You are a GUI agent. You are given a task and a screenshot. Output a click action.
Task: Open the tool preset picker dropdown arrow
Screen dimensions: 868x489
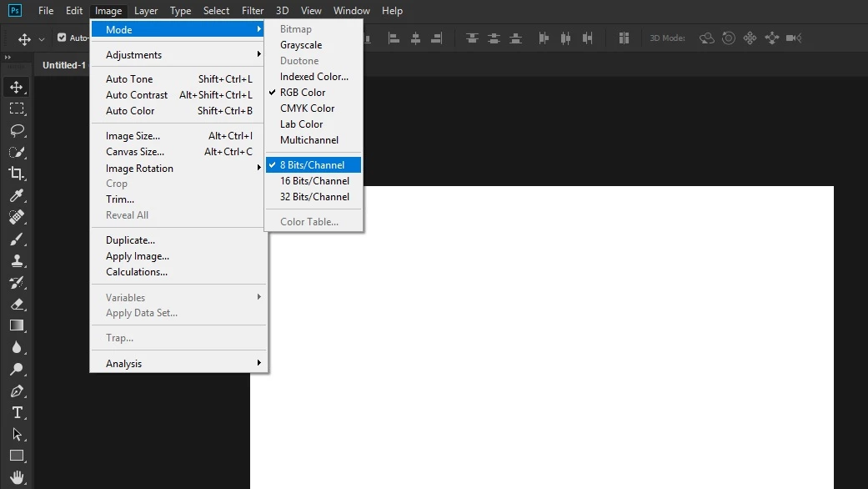[x=42, y=39]
